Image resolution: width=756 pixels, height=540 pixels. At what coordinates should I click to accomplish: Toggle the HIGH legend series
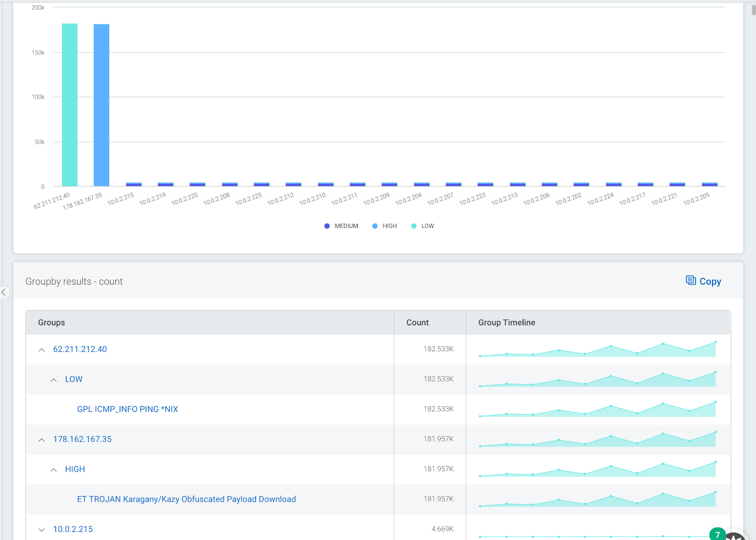click(x=385, y=226)
